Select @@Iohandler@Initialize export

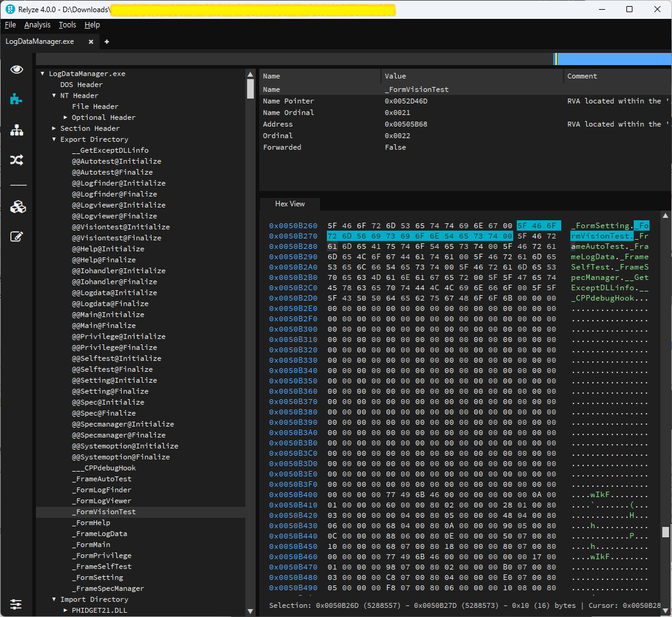[x=119, y=271]
